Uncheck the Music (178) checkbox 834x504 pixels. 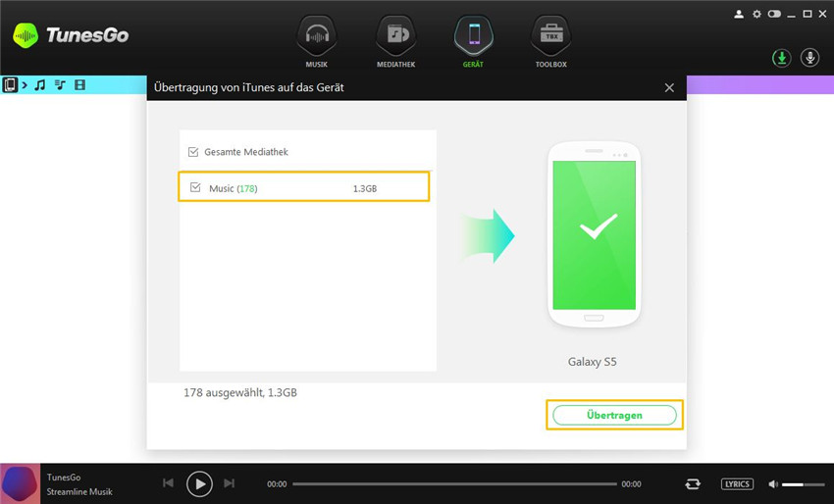[195, 187]
